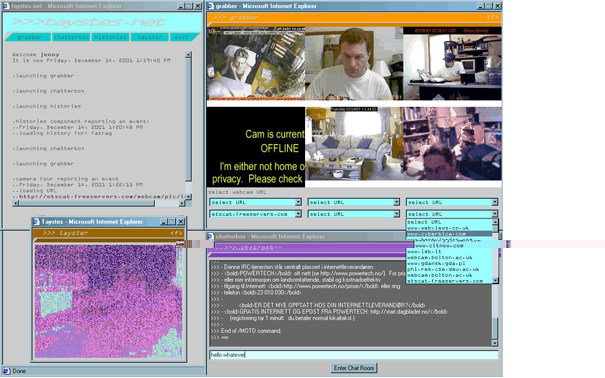Open the tayster tab in taystes.net
605x378 pixels.
point(150,37)
